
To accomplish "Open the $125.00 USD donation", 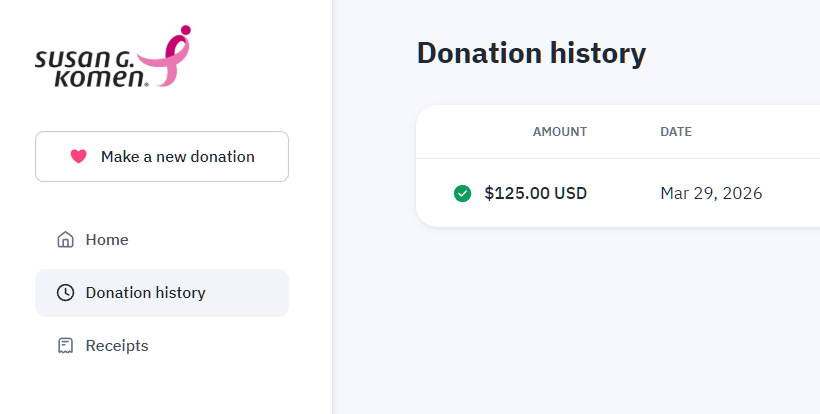I will 535,193.
